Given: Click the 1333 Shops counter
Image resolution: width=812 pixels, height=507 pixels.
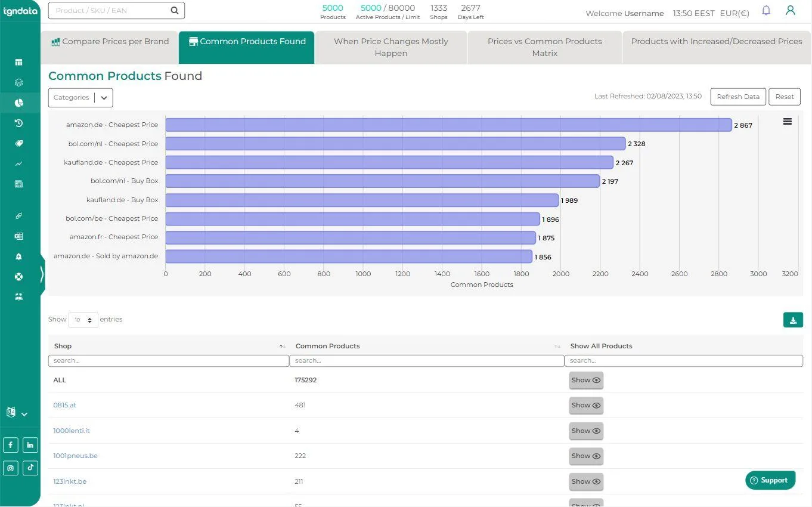Looking at the screenshot, I should point(439,11).
